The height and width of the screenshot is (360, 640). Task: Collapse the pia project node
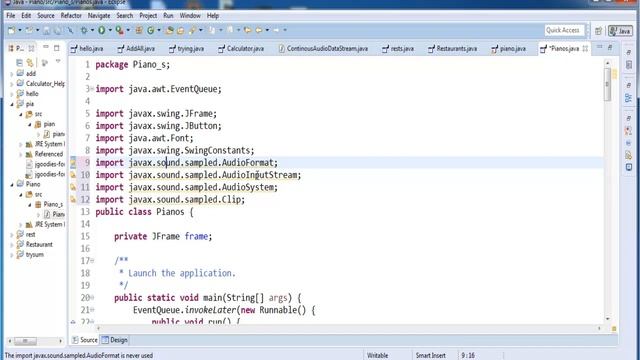click(11, 104)
